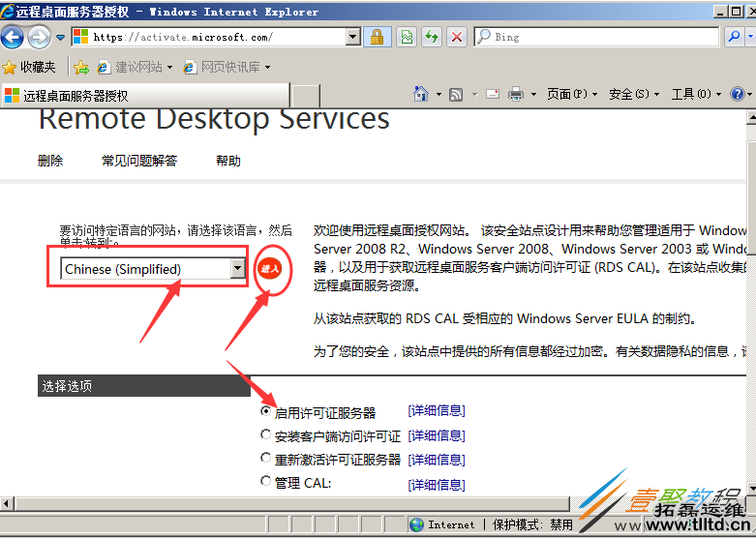
Task: Expand the Print options dropdown arrow
Action: click(x=533, y=94)
